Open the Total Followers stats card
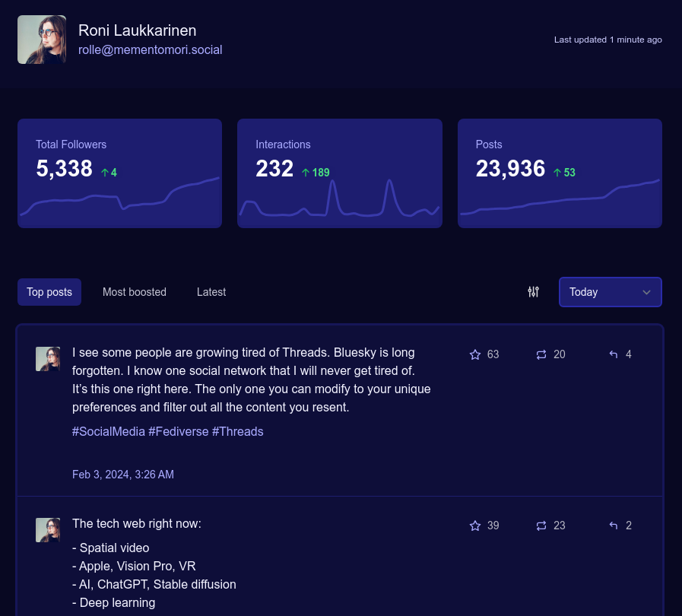The image size is (682, 616). pyautogui.click(x=119, y=173)
